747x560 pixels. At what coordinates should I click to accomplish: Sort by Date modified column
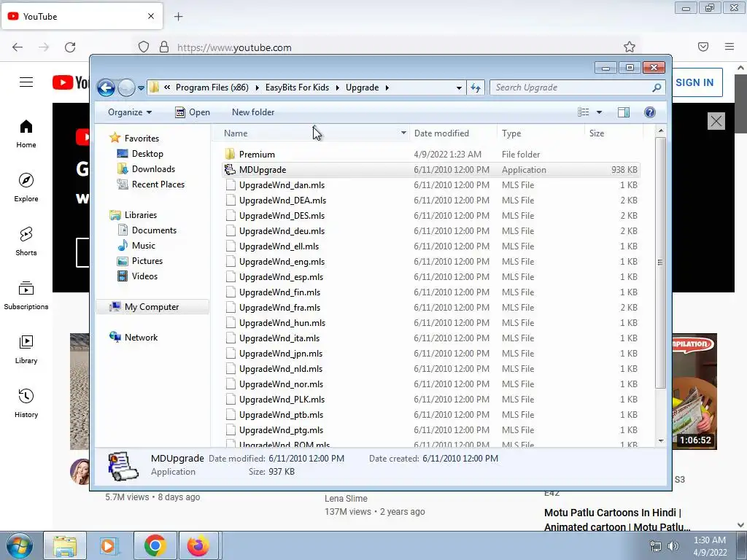[452, 133]
